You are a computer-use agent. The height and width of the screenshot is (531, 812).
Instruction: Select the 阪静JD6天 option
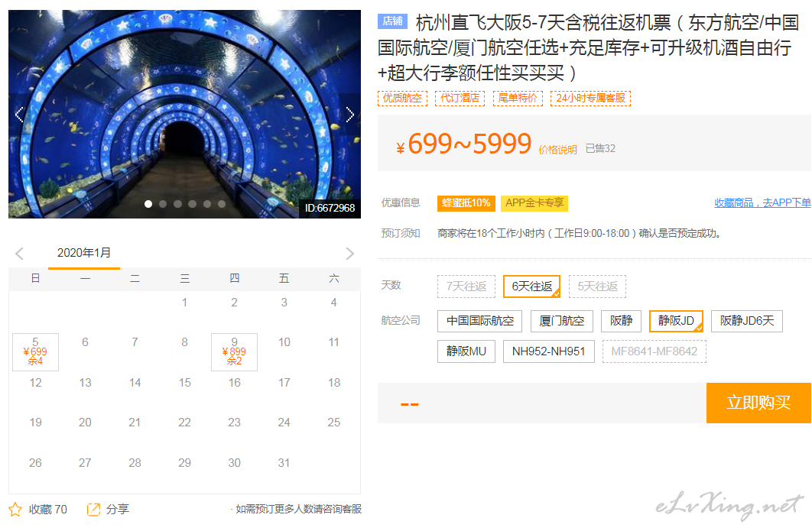[x=747, y=321]
